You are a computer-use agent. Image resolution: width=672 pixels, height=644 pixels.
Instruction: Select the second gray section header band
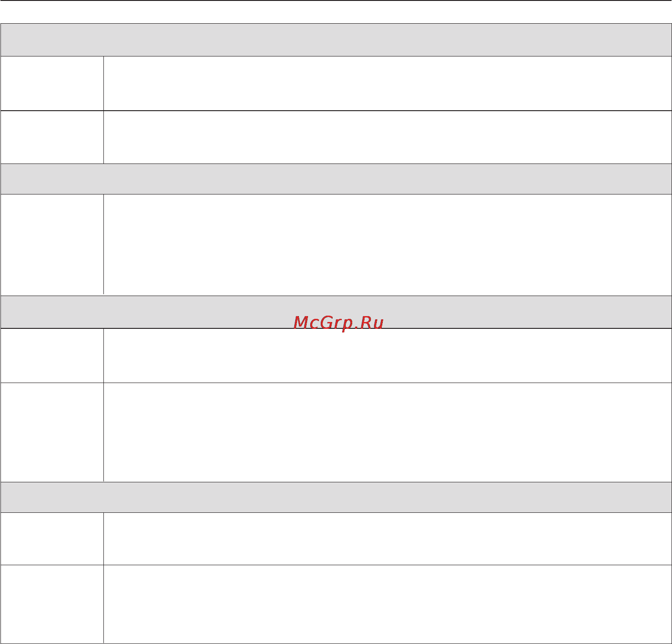coord(336,179)
